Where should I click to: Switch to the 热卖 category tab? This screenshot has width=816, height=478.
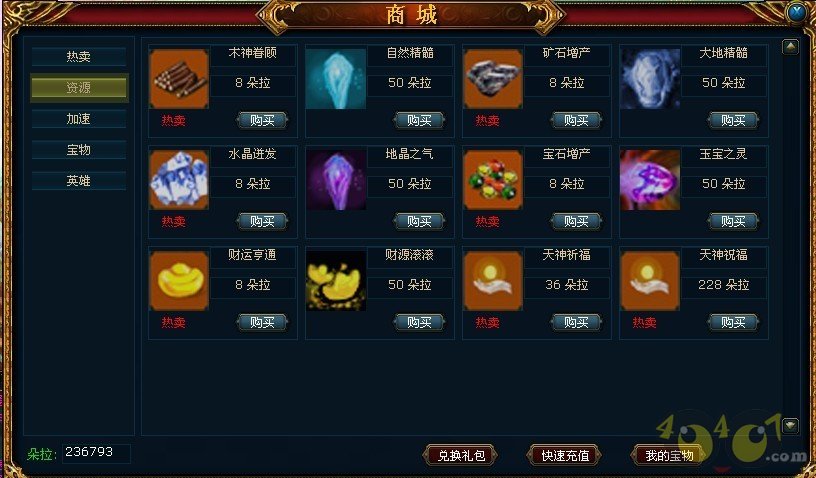(x=79, y=57)
